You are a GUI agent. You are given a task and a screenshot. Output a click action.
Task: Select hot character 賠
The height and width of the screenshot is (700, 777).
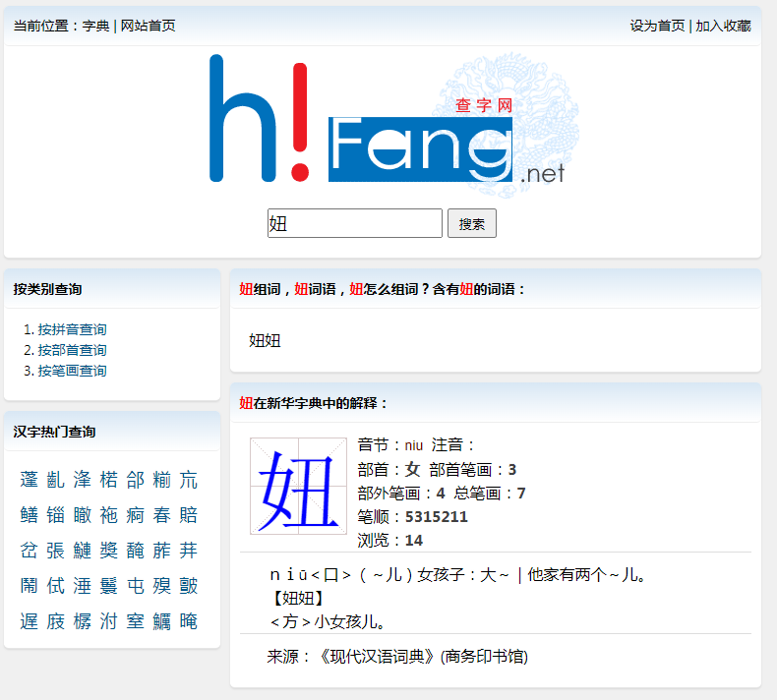point(188,515)
